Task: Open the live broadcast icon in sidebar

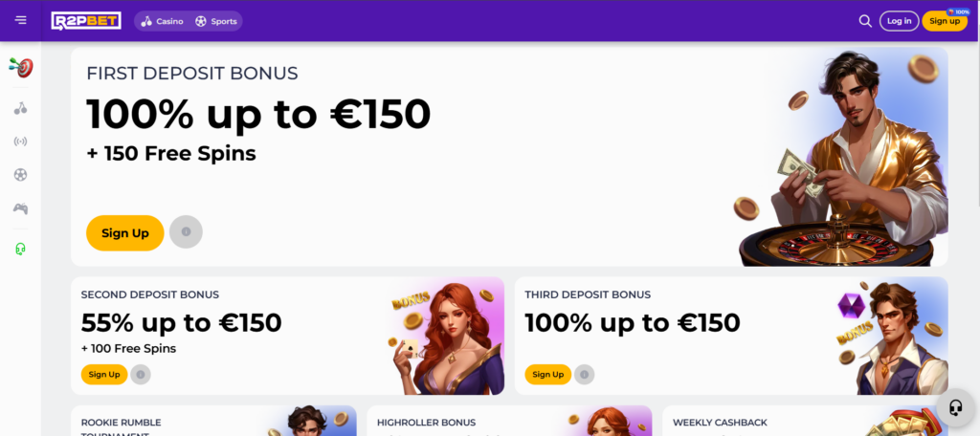Action: pos(21,142)
